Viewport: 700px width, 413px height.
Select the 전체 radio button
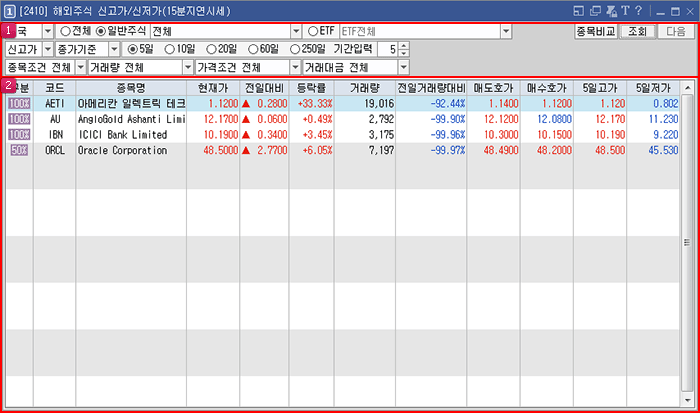(x=66, y=31)
